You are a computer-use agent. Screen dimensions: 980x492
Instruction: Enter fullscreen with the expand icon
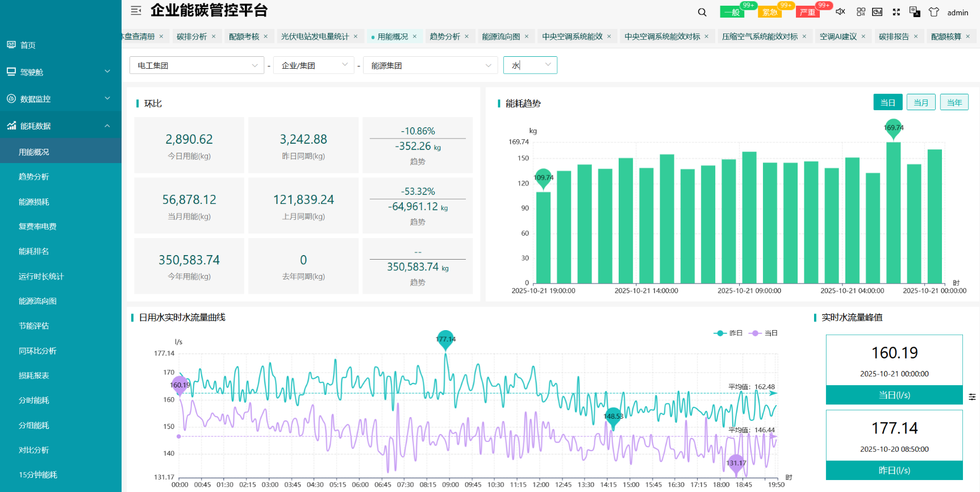[x=896, y=12]
